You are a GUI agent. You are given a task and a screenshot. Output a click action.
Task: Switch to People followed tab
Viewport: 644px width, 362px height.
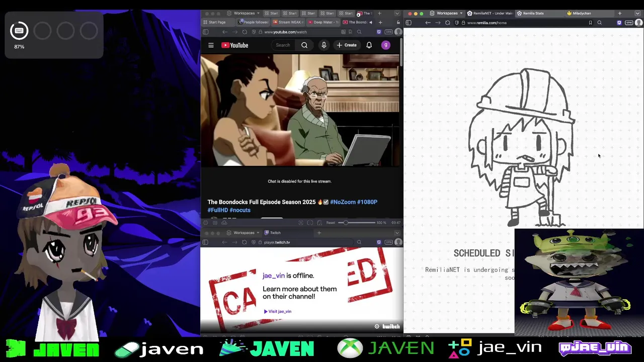pos(253,22)
